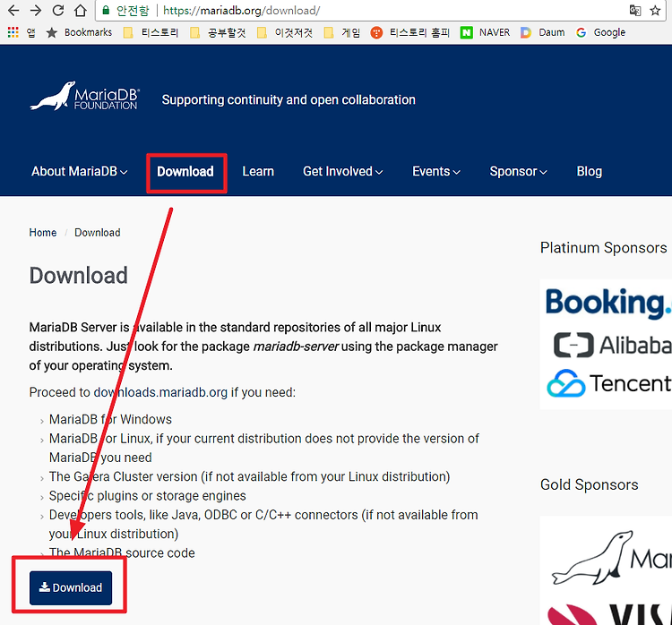Viewport: 672px width, 625px height.
Task: Click the browser forward arrow
Action: (x=36, y=10)
